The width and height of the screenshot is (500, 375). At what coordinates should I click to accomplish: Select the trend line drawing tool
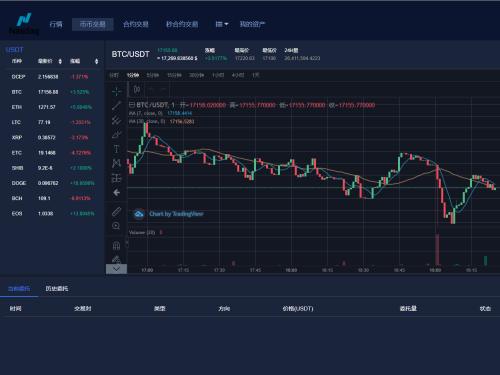pos(116,106)
